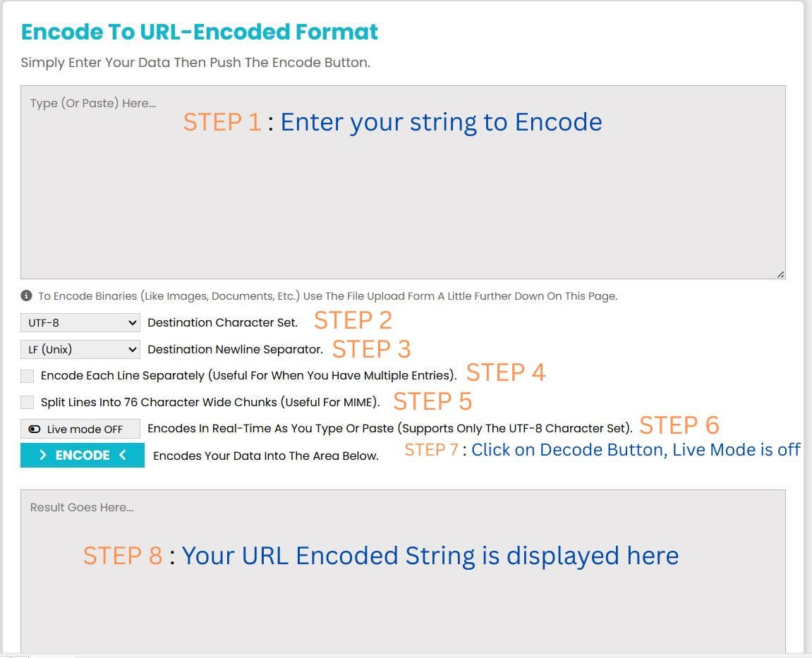Click the heading Encode To URL-Encoded Format
The height and width of the screenshot is (658, 812).
coord(200,31)
